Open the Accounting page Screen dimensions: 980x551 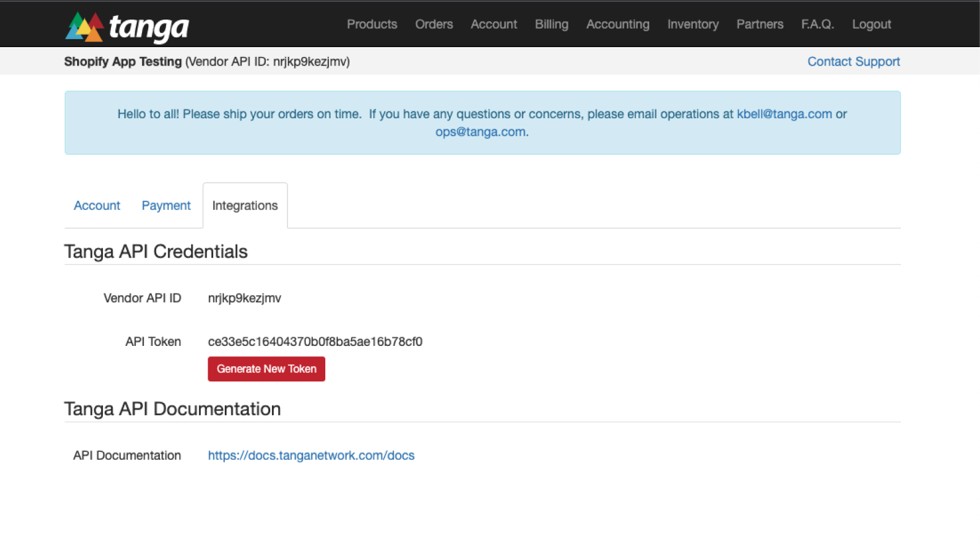tap(617, 24)
